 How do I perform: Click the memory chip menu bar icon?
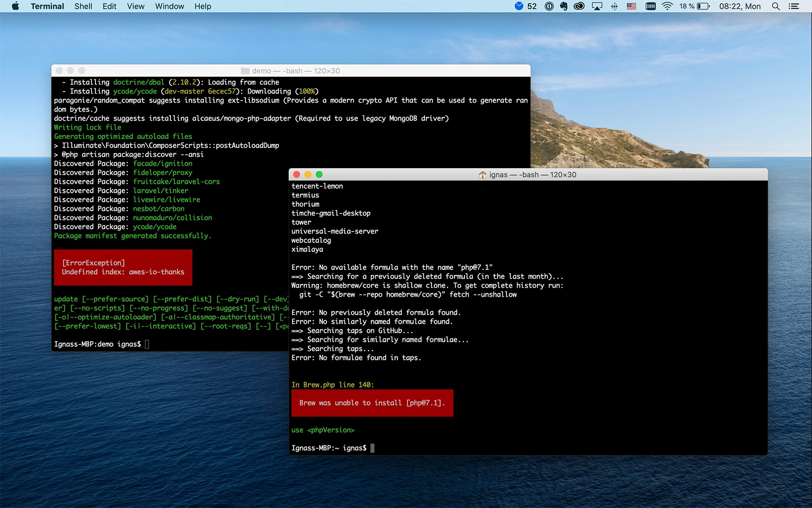coord(651,6)
